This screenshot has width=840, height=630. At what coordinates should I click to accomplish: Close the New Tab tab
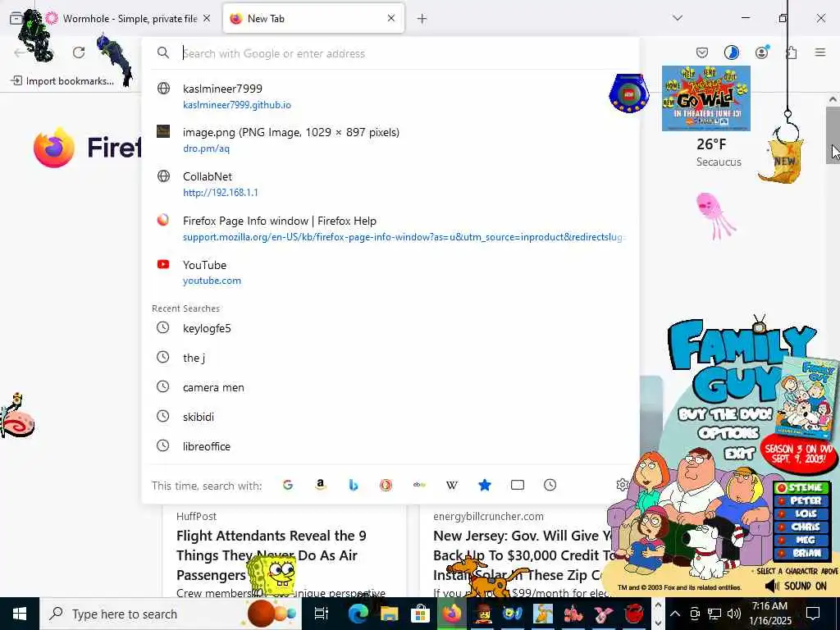click(x=391, y=18)
